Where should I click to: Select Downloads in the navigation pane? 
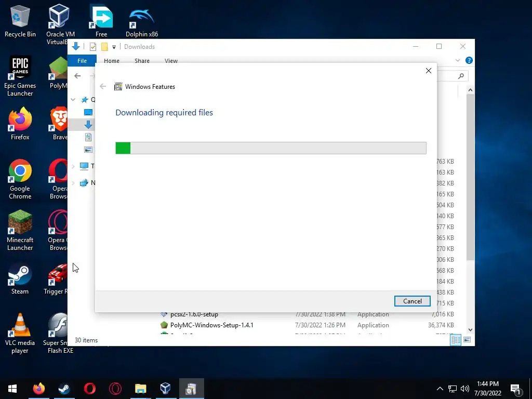tap(88, 125)
